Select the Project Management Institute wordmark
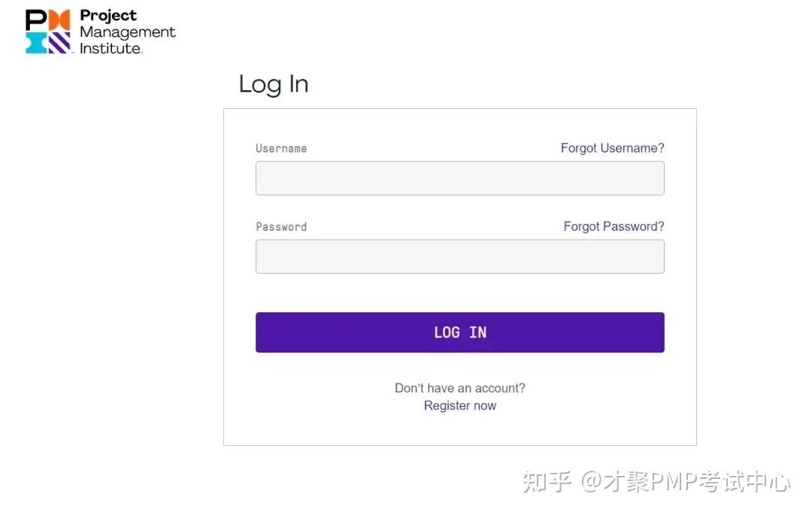The height and width of the screenshot is (515, 812). point(128,32)
